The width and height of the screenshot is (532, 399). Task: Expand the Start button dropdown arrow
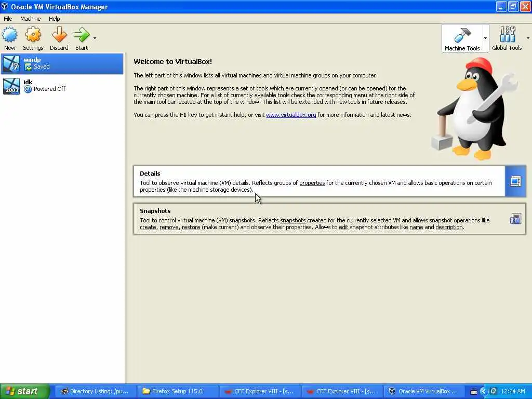click(95, 38)
